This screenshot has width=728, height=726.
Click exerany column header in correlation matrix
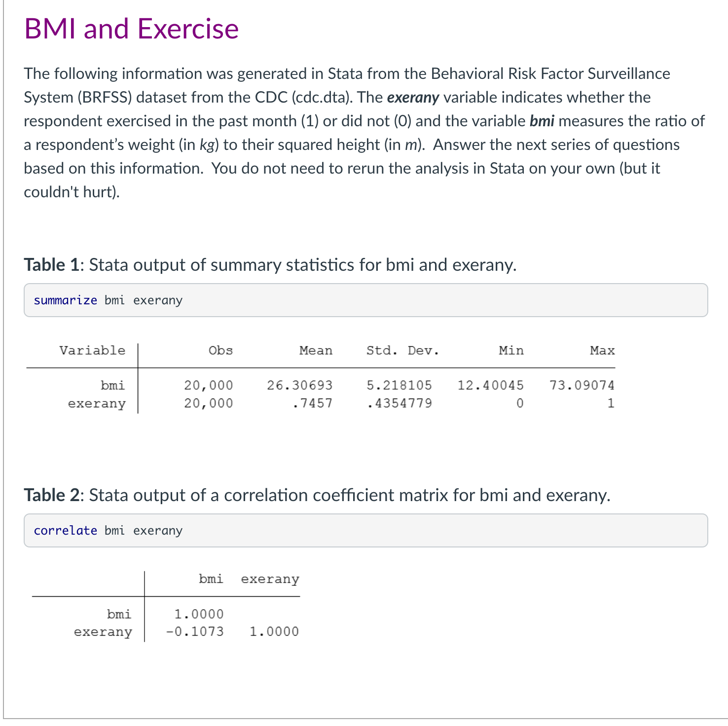click(x=270, y=579)
